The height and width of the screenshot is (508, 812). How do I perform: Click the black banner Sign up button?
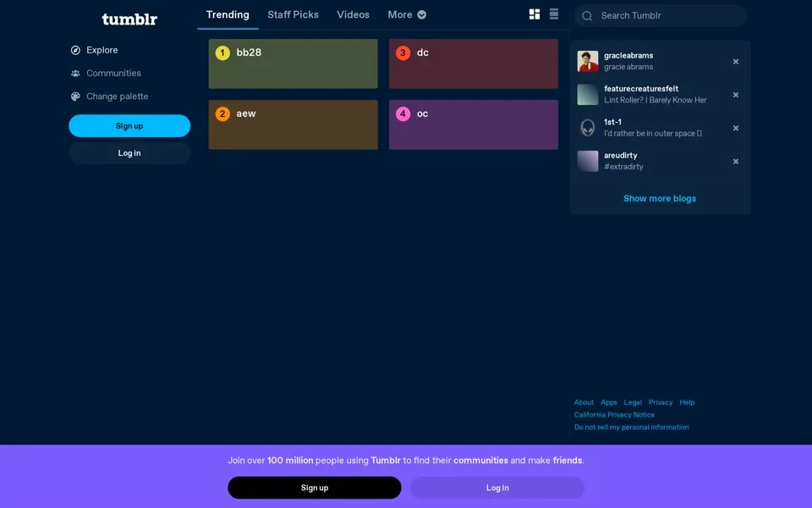coord(315,488)
